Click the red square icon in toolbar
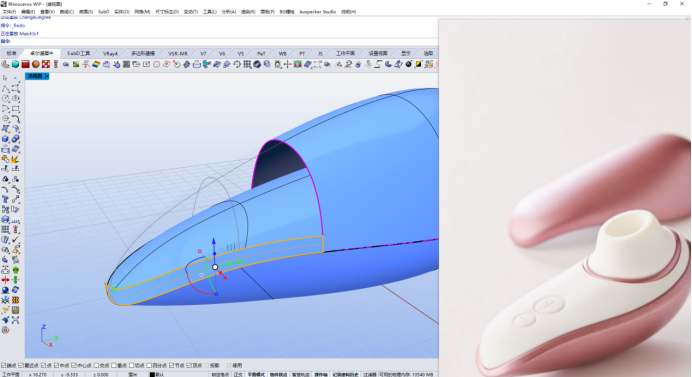Image resolution: width=692 pixels, height=377 pixels. click(26, 64)
